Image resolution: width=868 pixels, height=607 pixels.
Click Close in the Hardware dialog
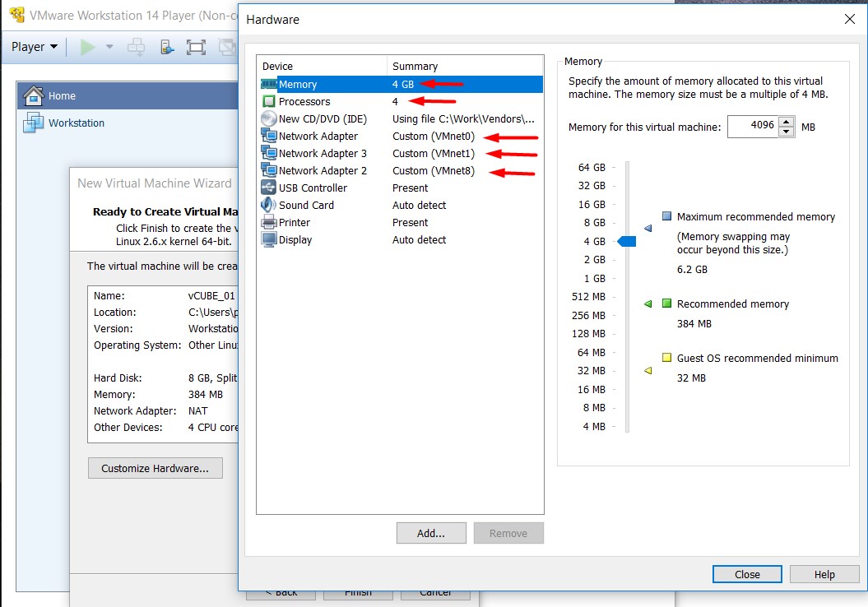[x=747, y=574]
